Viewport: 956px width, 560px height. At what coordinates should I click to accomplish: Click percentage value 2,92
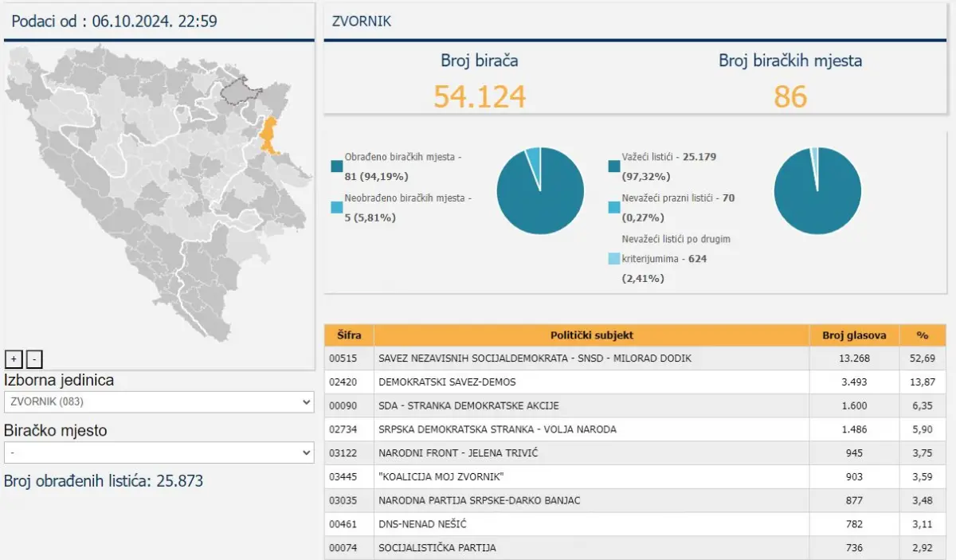click(923, 548)
